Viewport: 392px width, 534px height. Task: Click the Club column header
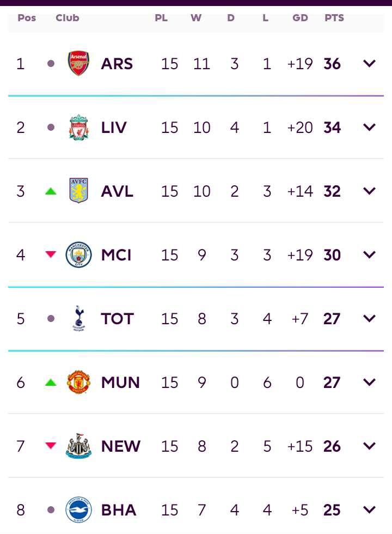click(68, 18)
